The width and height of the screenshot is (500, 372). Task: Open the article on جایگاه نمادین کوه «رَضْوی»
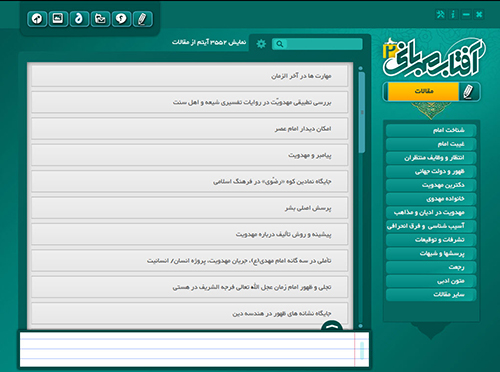[189, 181]
